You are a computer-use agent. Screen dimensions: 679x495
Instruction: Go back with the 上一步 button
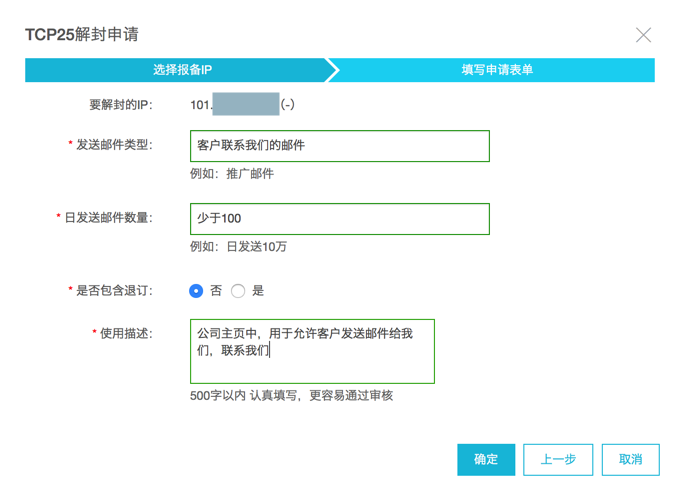(558, 460)
